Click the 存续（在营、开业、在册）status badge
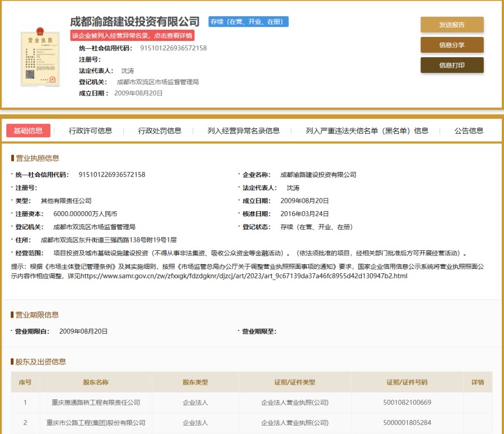504x434 pixels. click(x=248, y=21)
